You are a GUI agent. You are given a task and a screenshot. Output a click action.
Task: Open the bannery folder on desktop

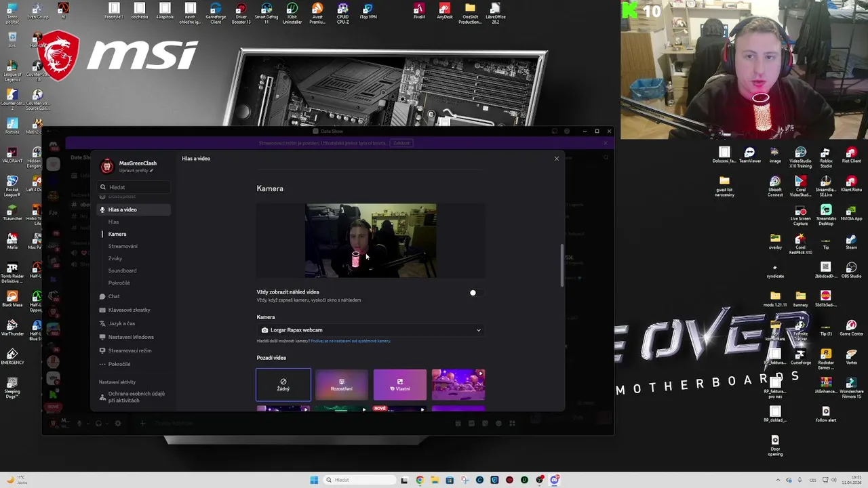pyautogui.click(x=800, y=299)
